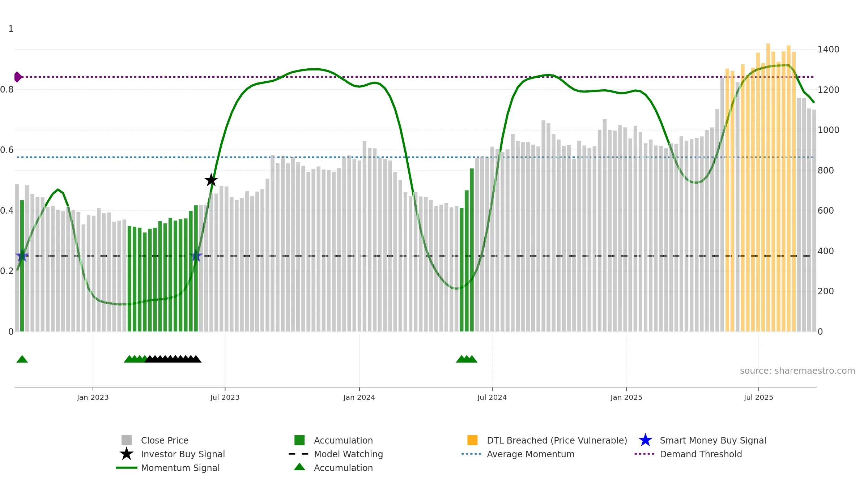Click the Jul 2024 axis label
The image size is (868, 488).
pyautogui.click(x=492, y=397)
